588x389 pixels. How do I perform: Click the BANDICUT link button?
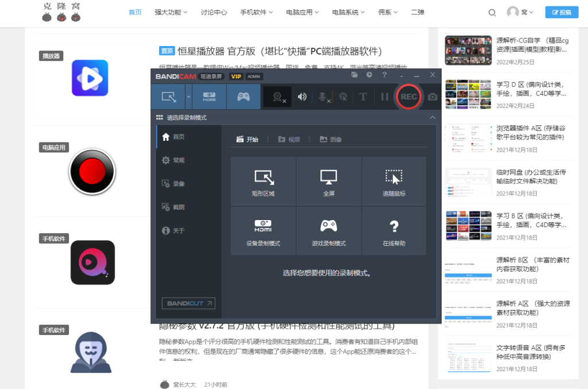(x=188, y=303)
